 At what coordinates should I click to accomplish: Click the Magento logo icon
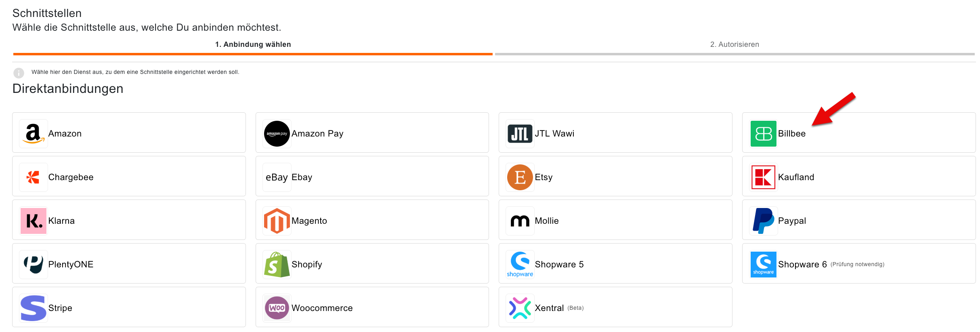277,221
